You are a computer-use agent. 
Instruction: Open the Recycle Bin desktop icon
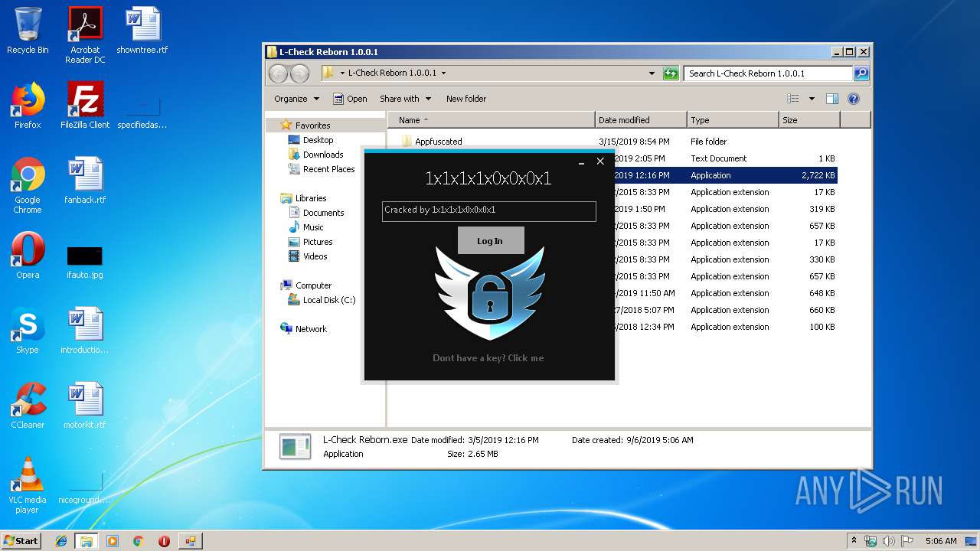[28, 31]
